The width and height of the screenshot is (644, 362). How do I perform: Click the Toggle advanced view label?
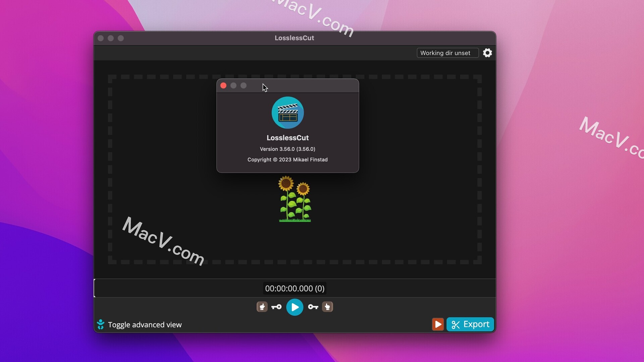coord(145,325)
